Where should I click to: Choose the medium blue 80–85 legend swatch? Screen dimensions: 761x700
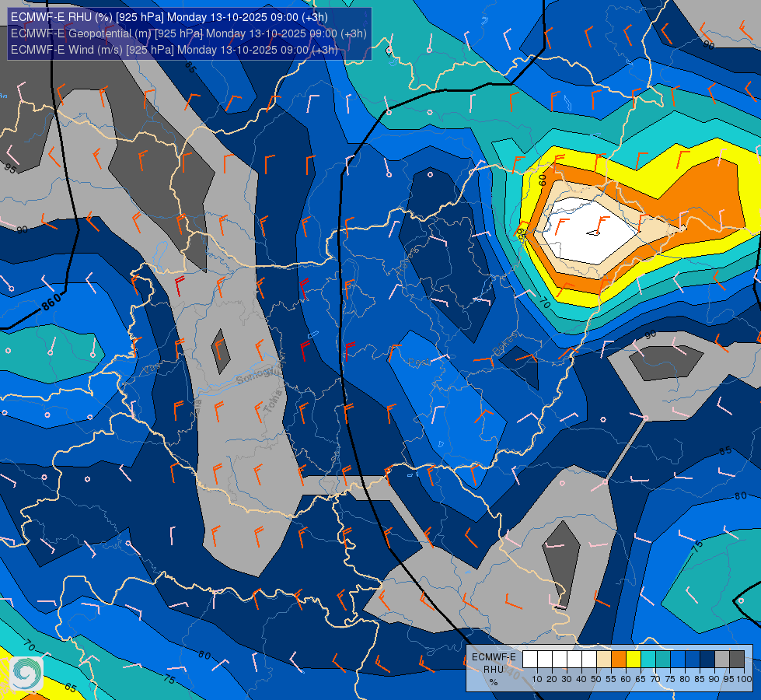693,660
